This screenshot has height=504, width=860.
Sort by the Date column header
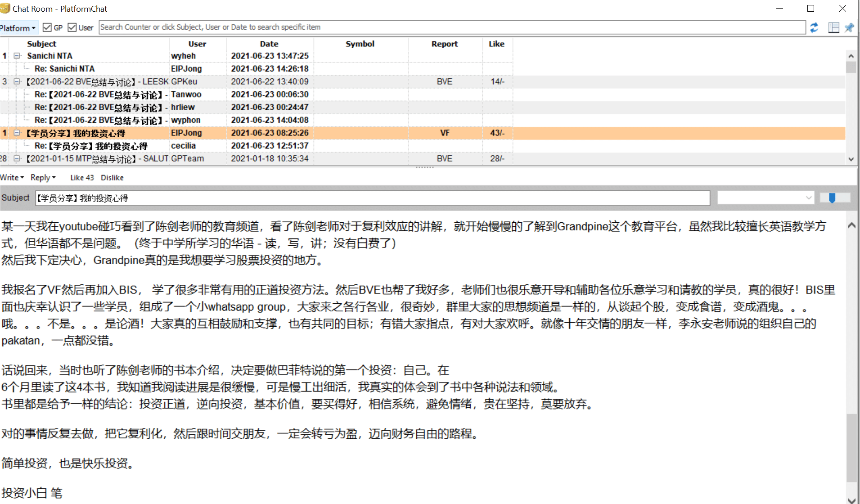269,44
